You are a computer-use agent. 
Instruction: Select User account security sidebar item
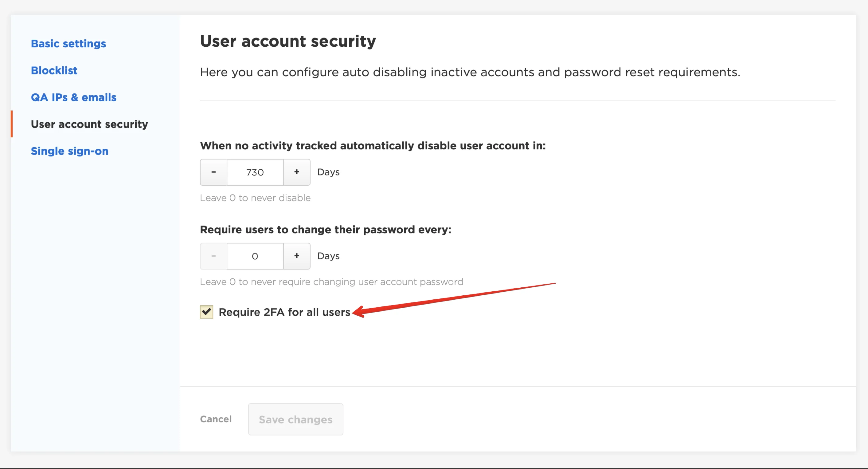click(x=89, y=124)
